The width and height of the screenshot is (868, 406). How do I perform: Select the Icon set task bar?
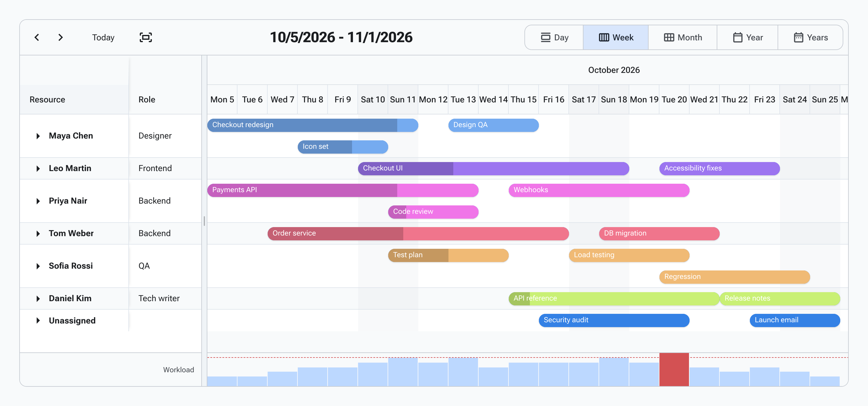pos(343,147)
